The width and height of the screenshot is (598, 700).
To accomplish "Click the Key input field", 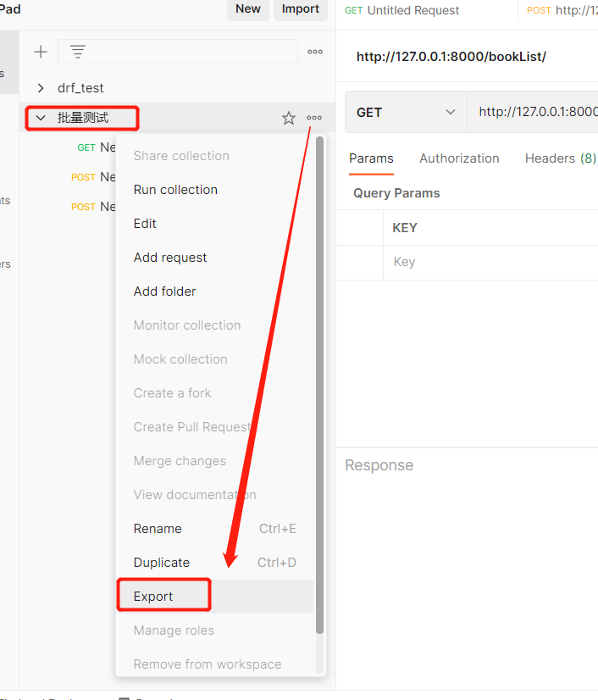I will point(491,262).
